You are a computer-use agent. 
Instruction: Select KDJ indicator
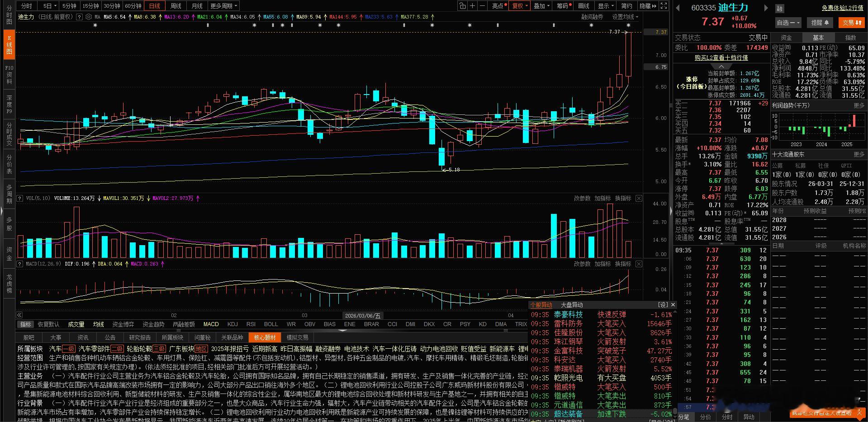pyautogui.click(x=232, y=324)
